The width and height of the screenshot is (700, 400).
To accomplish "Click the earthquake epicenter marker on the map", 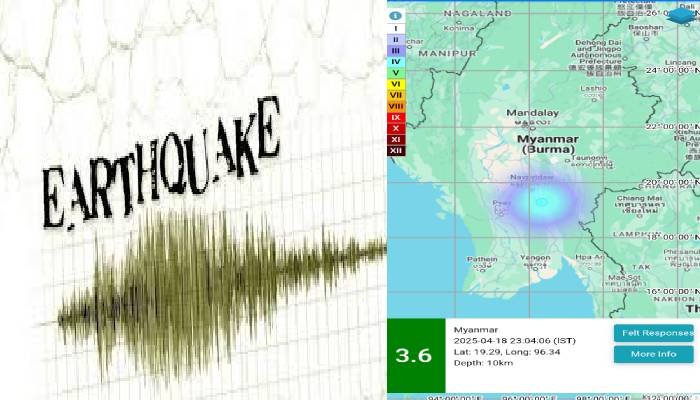I will [x=541, y=203].
